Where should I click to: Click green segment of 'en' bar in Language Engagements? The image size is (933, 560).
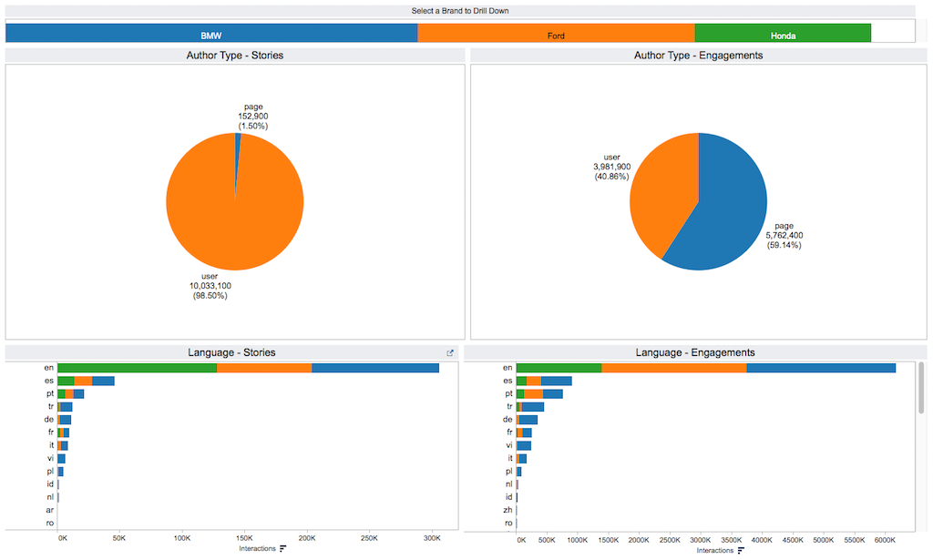559,368
